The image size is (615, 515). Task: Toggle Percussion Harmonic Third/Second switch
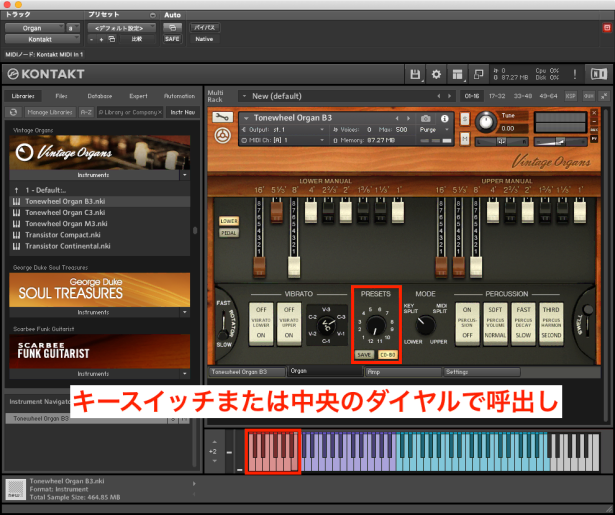(551, 323)
